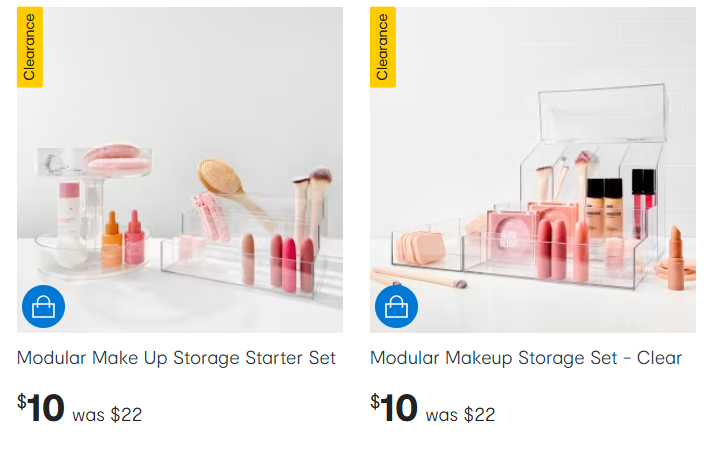
Task: Add Modular Makeup Storage Set - Clear to bag
Action: click(x=396, y=308)
